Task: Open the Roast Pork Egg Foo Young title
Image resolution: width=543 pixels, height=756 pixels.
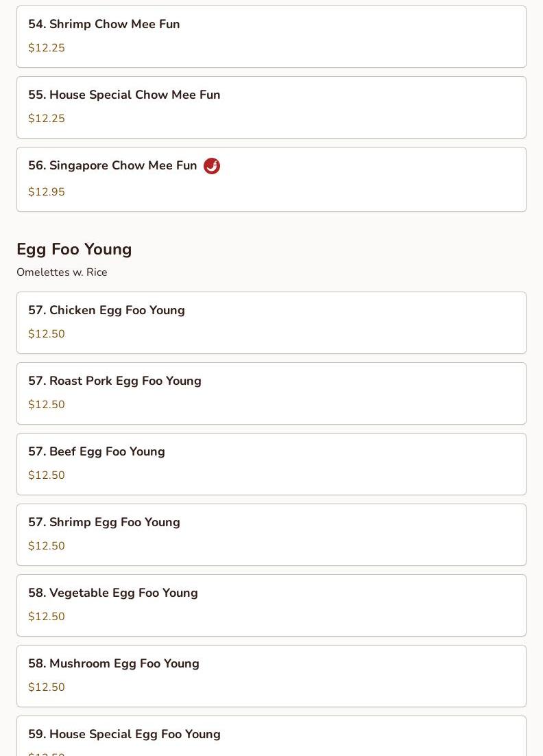Action: pyautogui.click(x=114, y=381)
